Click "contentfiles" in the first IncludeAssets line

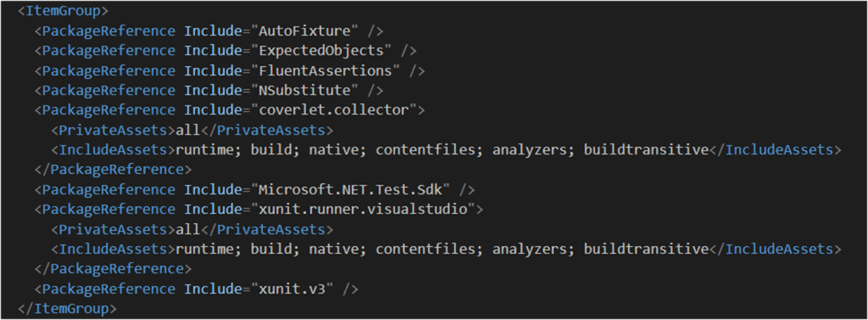[426, 150]
